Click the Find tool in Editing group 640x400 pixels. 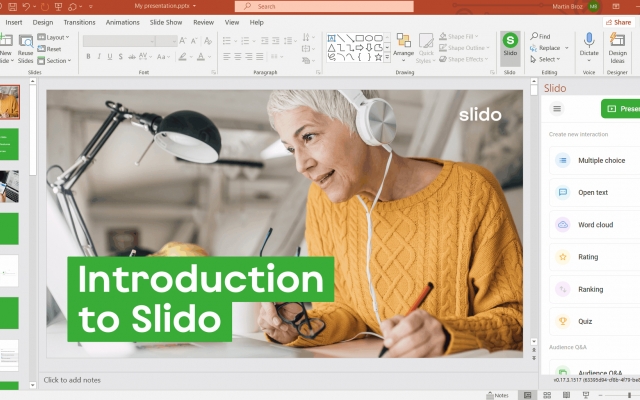[x=540, y=36]
